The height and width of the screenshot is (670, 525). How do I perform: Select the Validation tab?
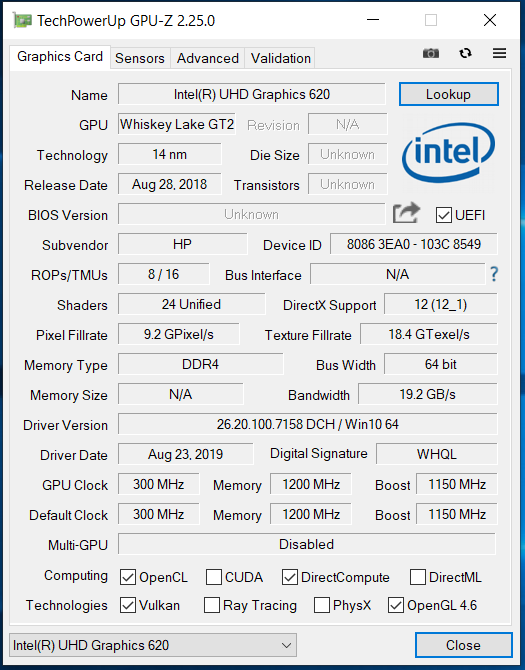tap(280, 58)
